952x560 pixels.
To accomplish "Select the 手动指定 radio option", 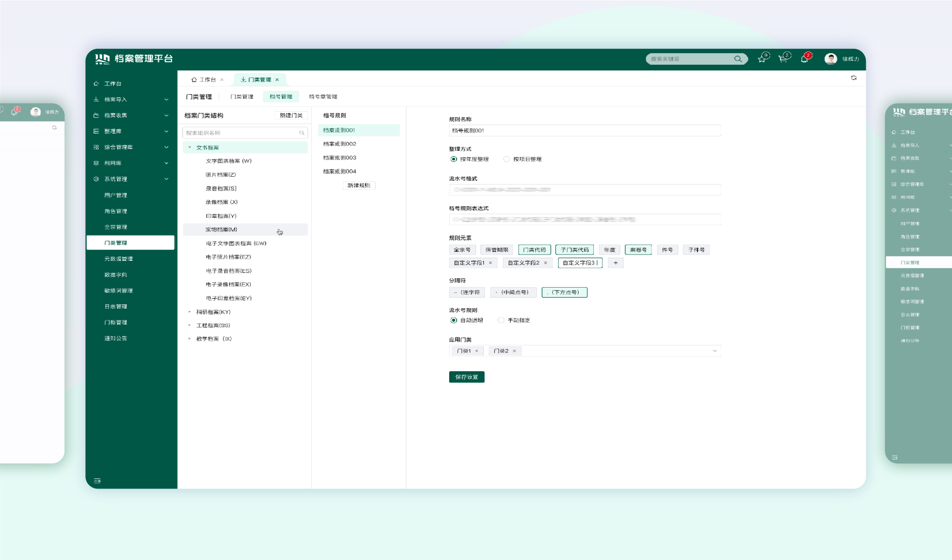I will (501, 320).
